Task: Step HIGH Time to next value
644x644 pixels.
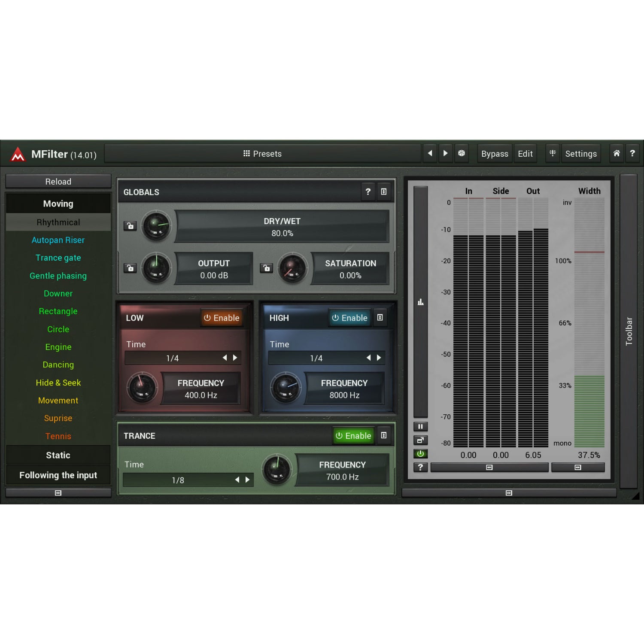Action: (x=379, y=358)
